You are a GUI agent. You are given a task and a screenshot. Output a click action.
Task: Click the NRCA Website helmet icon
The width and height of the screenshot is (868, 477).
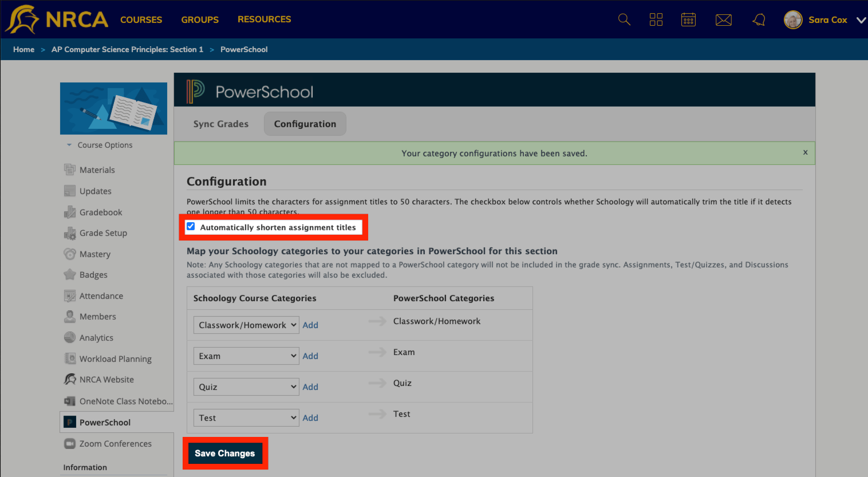[70, 379]
